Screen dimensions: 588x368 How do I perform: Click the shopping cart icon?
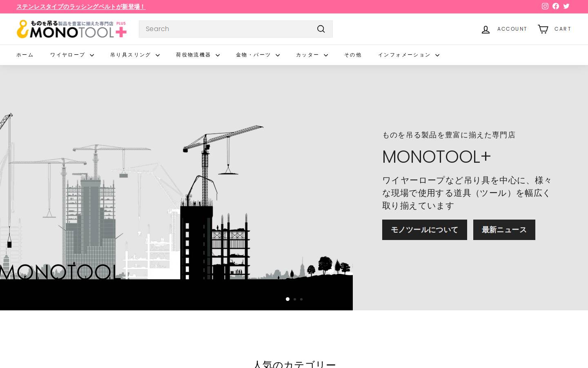[x=543, y=29]
